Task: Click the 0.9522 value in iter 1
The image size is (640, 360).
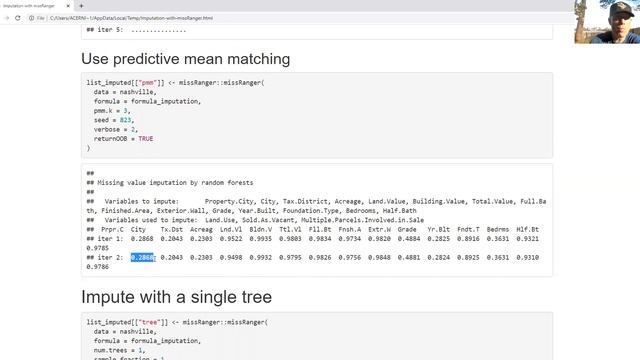Action: 231,239
